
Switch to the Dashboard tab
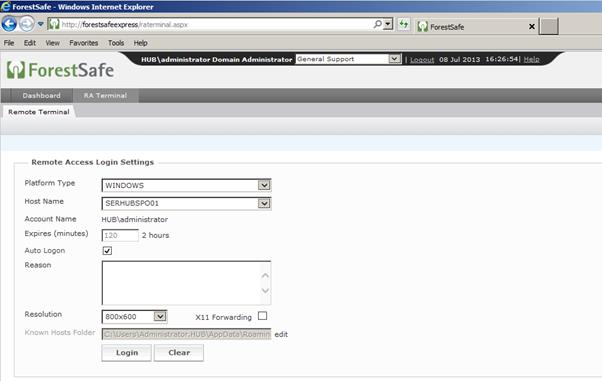tap(41, 95)
